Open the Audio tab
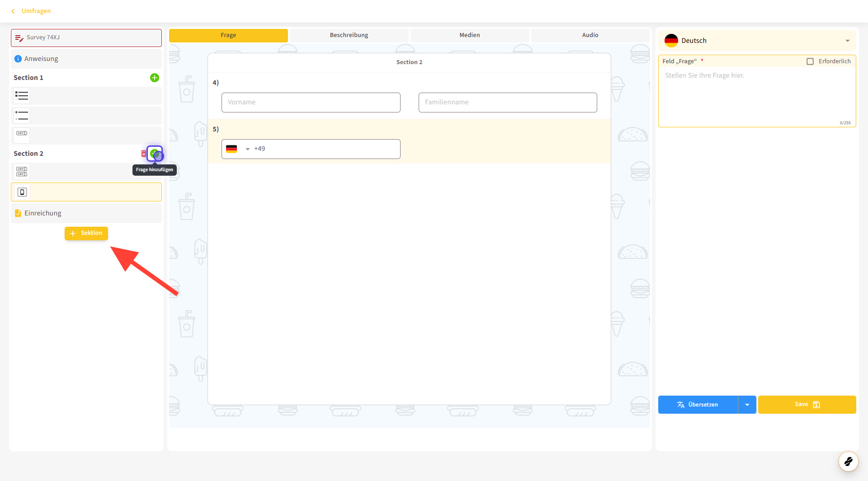The height and width of the screenshot is (481, 868). point(590,35)
